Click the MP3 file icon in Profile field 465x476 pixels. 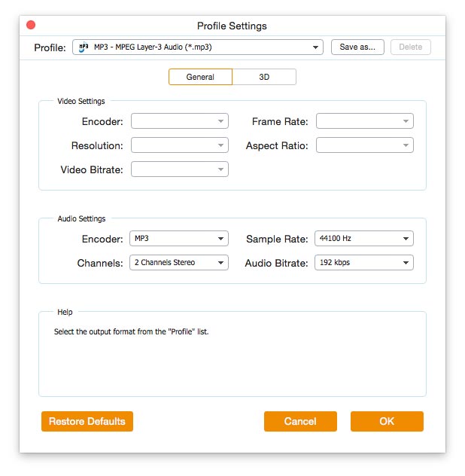click(84, 47)
